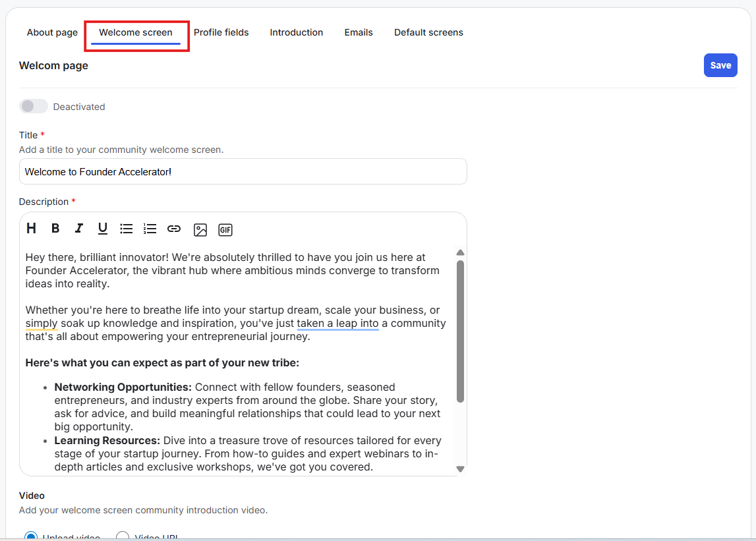
Task: Insert a numbered list
Action: [150, 229]
